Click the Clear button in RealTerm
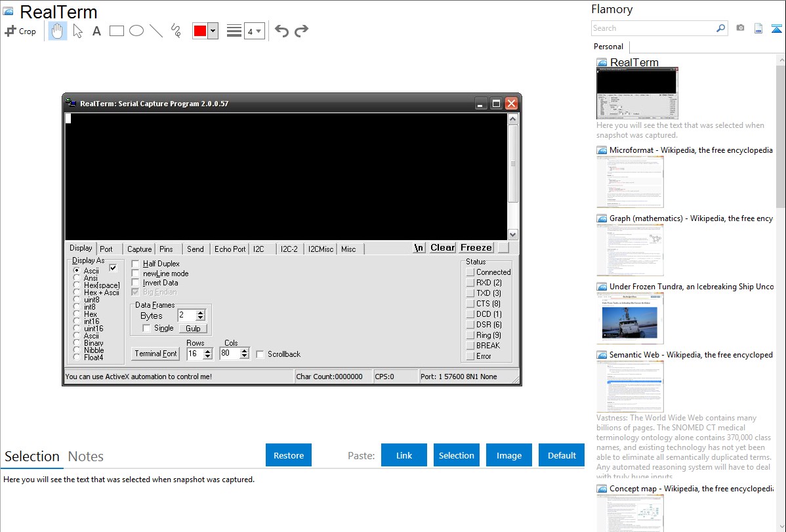Screen dimensions: 786x532 tap(443, 248)
